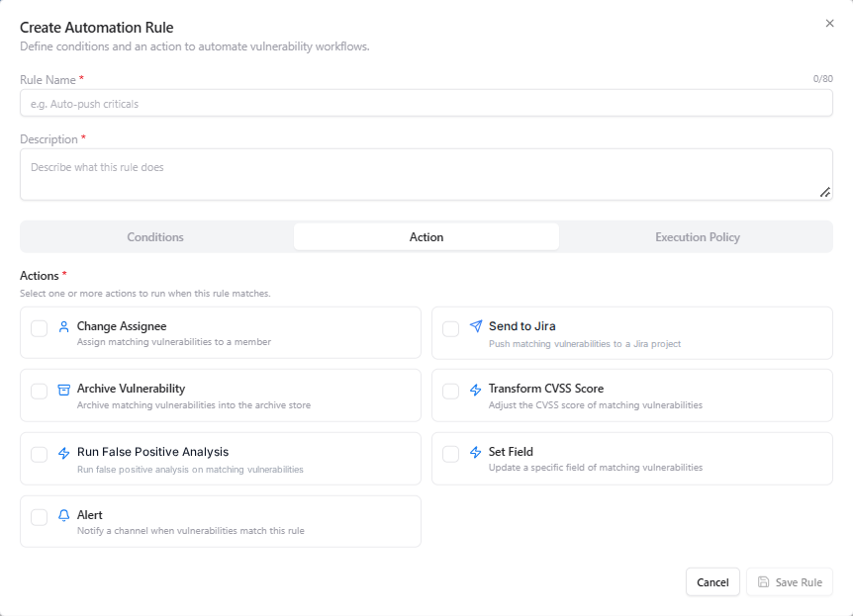Click the 'Rule Name' field label
This screenshot has height=616, width=853.
pyautogui.click(x=47, y=80)
